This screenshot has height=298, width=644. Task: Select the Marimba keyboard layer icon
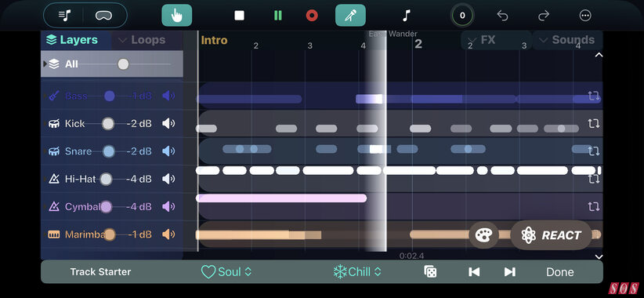[54, 234]
